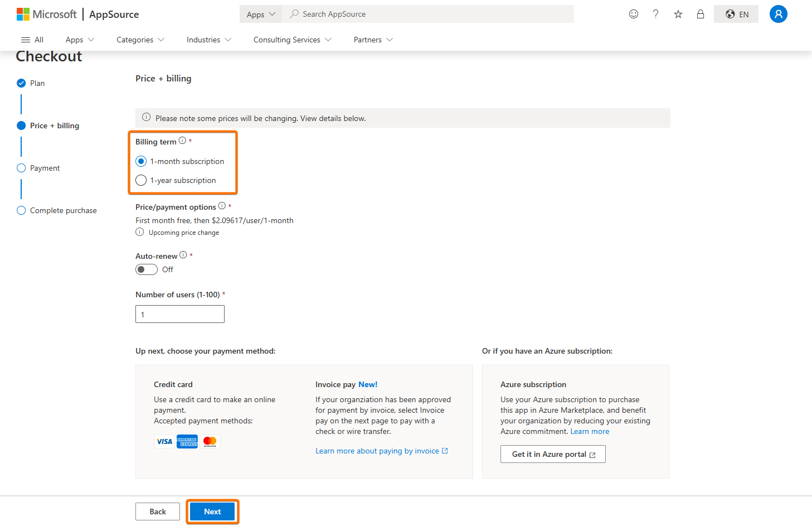
Task: Expand the Categories menu
Action: pos(140,40)
